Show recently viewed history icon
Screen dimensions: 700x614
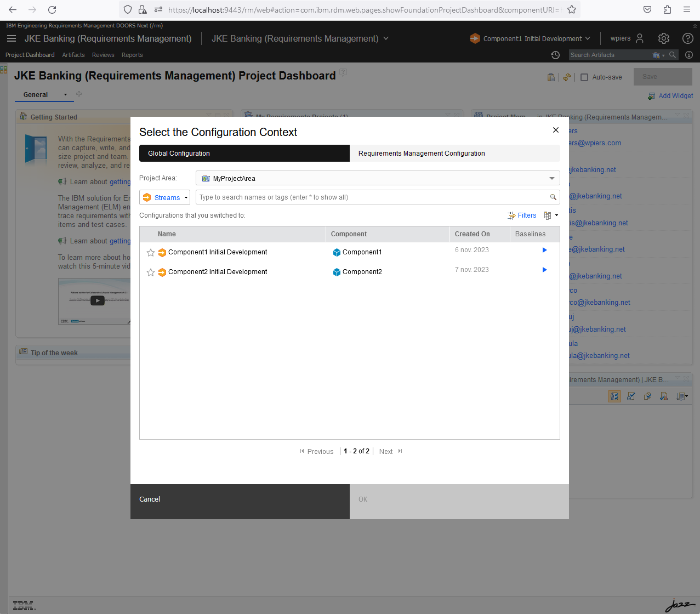point(555,55)
